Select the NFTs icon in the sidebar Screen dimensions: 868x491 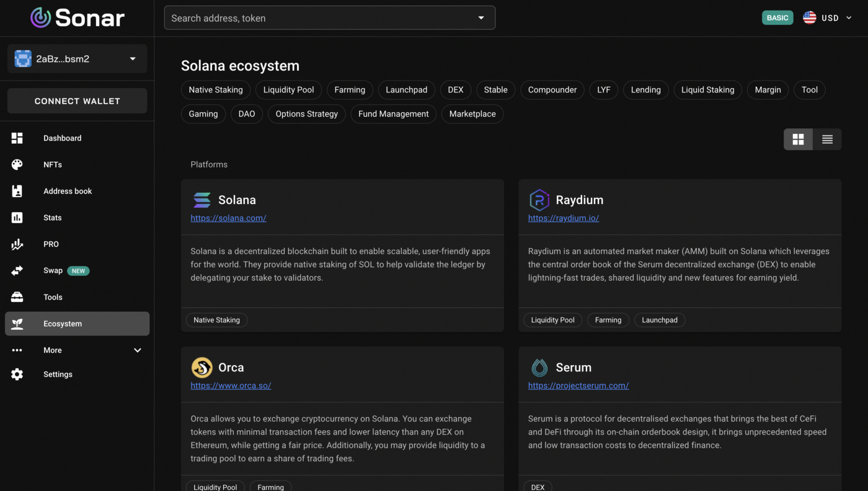(x=17, y=164)
